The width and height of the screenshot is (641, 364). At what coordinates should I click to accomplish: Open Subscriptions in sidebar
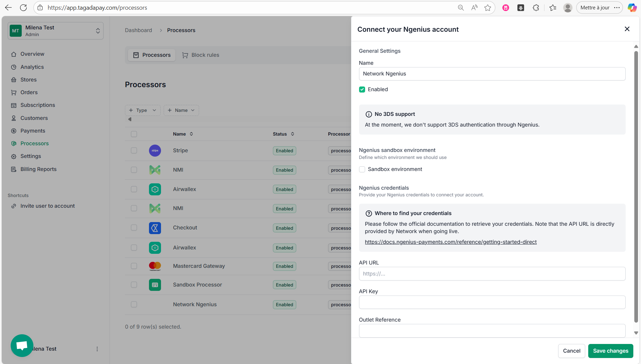point(37,105)
